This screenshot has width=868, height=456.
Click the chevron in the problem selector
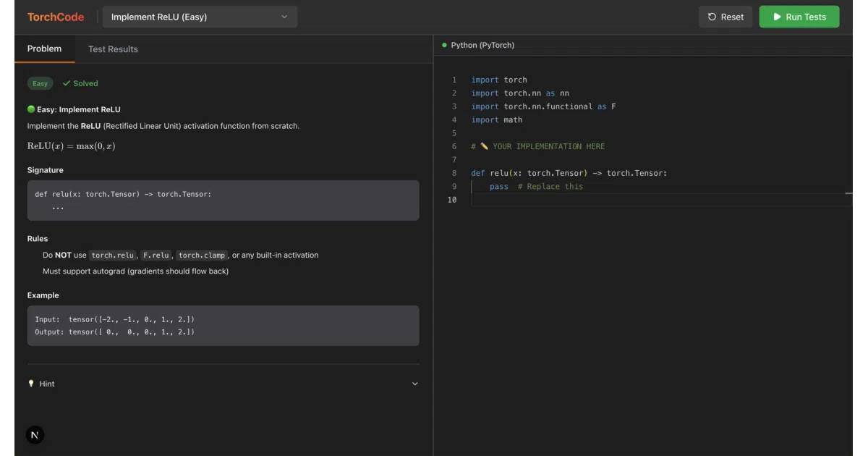tap(284, 17)
